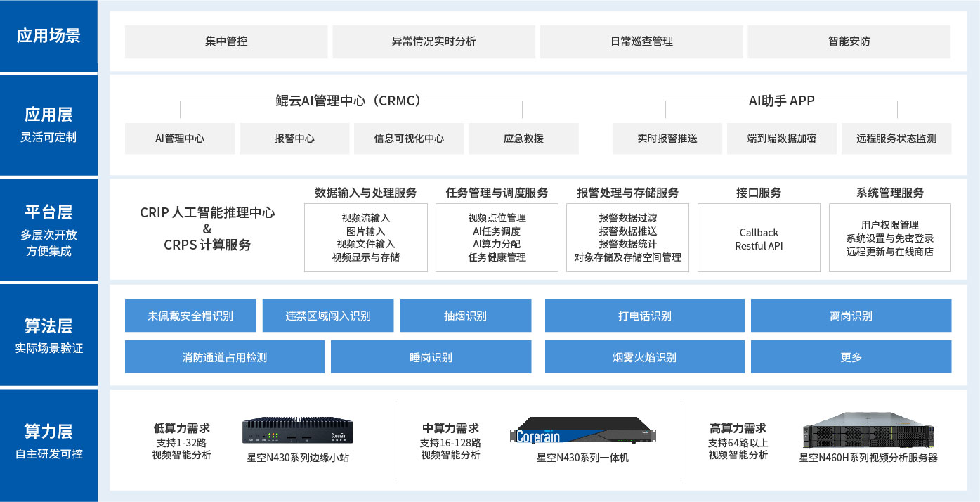The image size is (980, 502).
Task: Select the 异常情况实时分析 scenario box
Action: (433, 41)
